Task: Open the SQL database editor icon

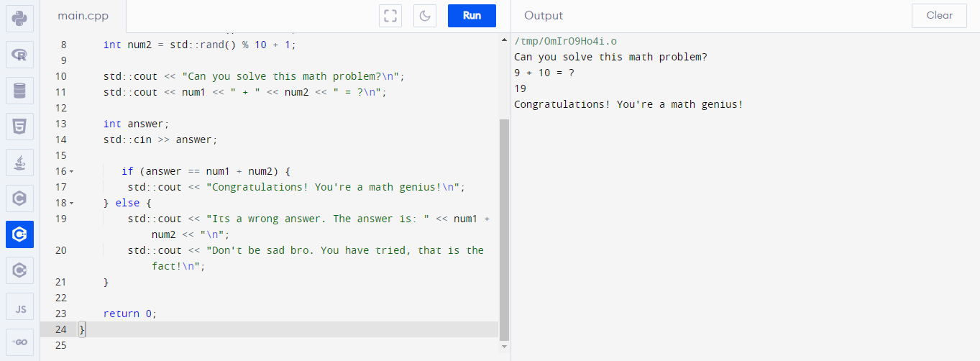Action: pos(19,91)
